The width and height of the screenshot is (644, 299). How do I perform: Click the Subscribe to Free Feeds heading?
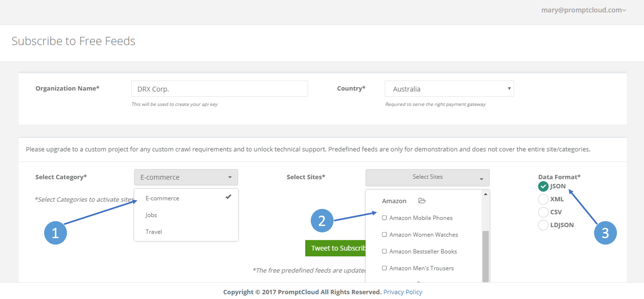73,41
